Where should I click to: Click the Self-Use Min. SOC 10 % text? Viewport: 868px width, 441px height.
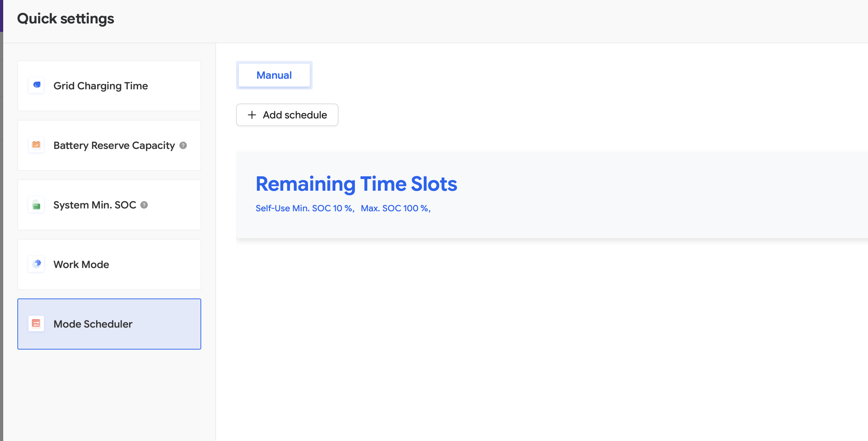(304, 208)
